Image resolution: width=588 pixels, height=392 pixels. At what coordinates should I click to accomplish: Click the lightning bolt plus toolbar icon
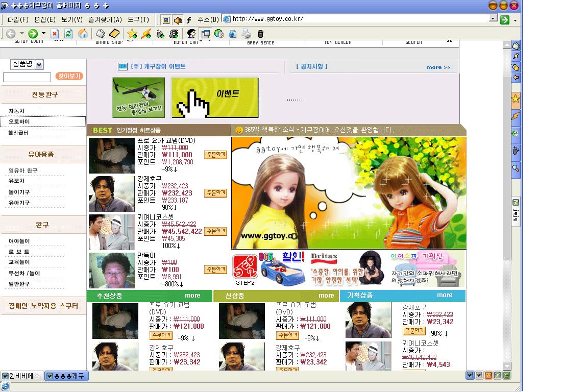pos(146,34)
